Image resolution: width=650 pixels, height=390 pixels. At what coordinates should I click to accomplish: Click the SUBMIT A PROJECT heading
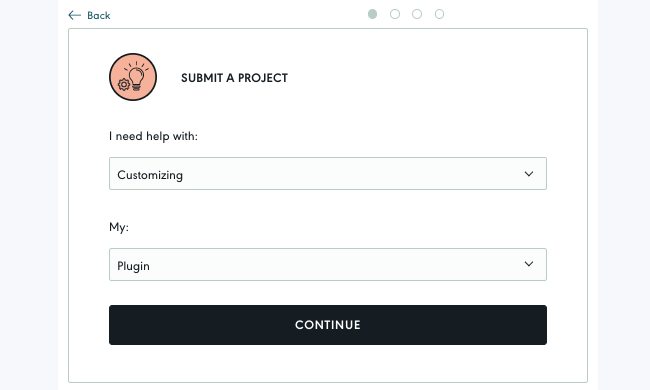click(x=234, y=78)
